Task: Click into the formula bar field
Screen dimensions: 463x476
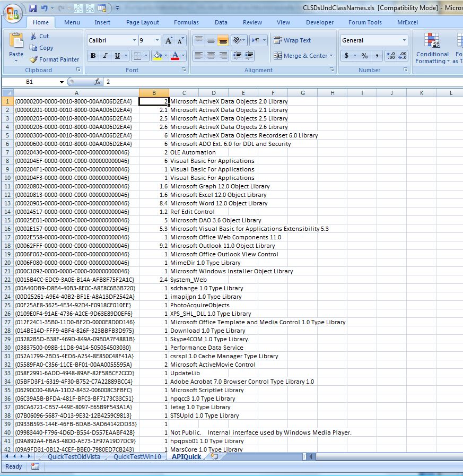Action: 282,82
